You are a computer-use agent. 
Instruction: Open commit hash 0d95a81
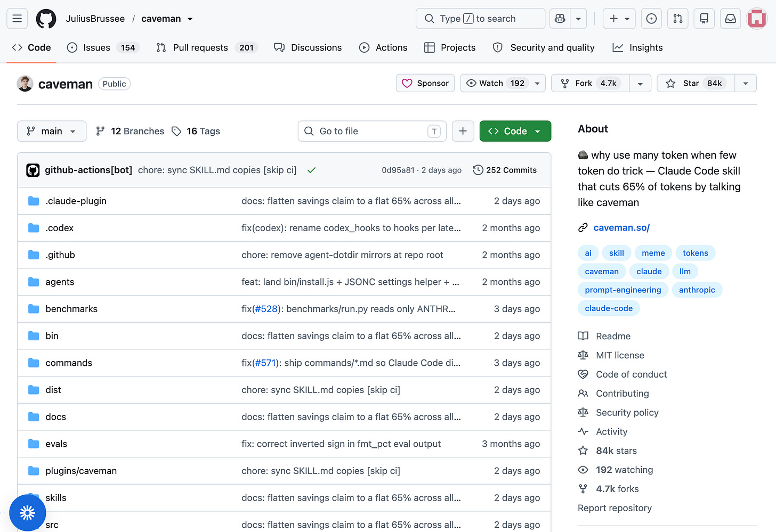(x=398, y=170)
